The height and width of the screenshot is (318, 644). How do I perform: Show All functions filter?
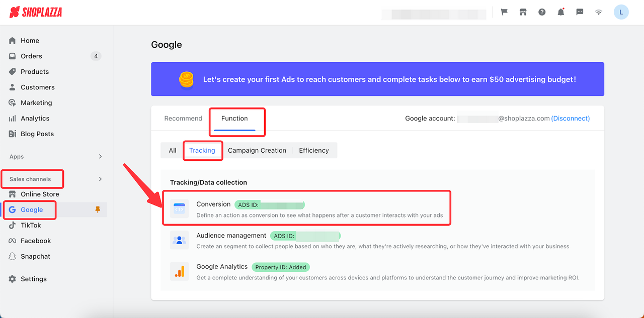point(173,150)
